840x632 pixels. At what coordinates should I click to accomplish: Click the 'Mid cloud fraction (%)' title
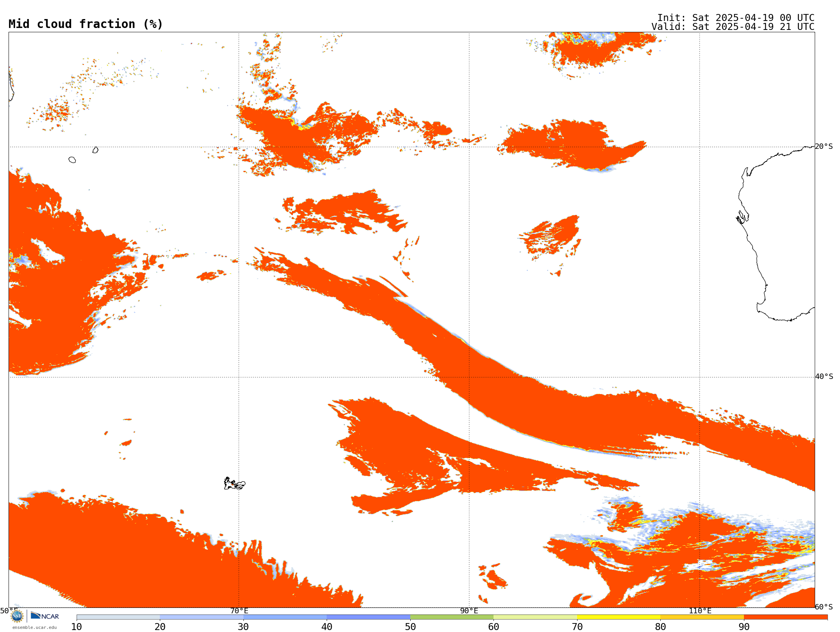86,24
